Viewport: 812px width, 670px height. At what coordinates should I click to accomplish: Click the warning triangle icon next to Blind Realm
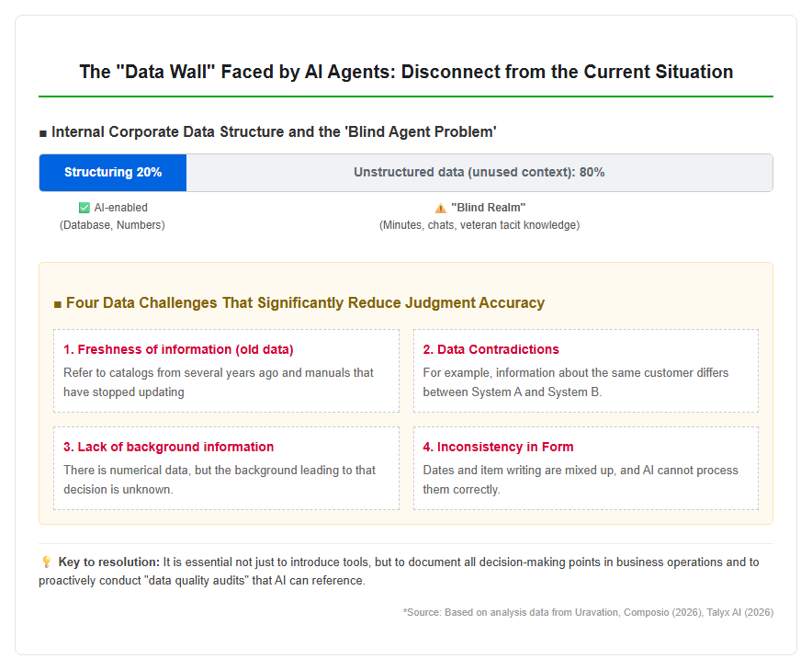(441, 209)
